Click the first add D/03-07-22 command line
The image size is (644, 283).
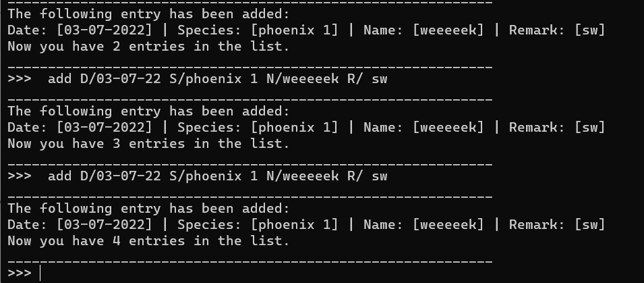197,79
